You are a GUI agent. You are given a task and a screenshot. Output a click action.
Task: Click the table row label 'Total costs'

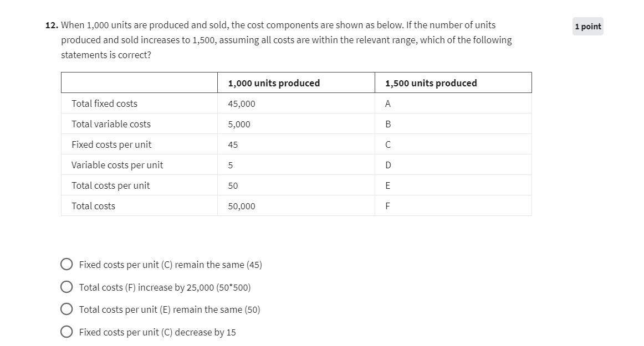tap(93, 205)
